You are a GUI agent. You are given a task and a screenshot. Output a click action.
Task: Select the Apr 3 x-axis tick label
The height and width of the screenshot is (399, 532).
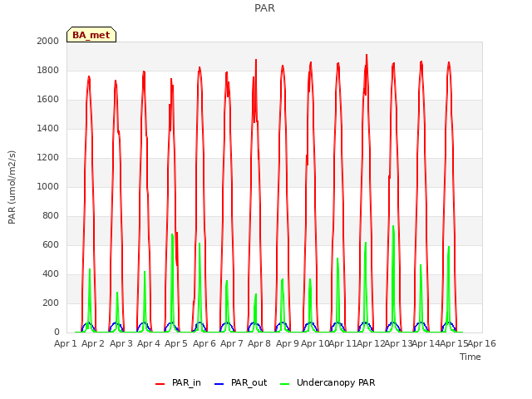(x=121, y=343)
